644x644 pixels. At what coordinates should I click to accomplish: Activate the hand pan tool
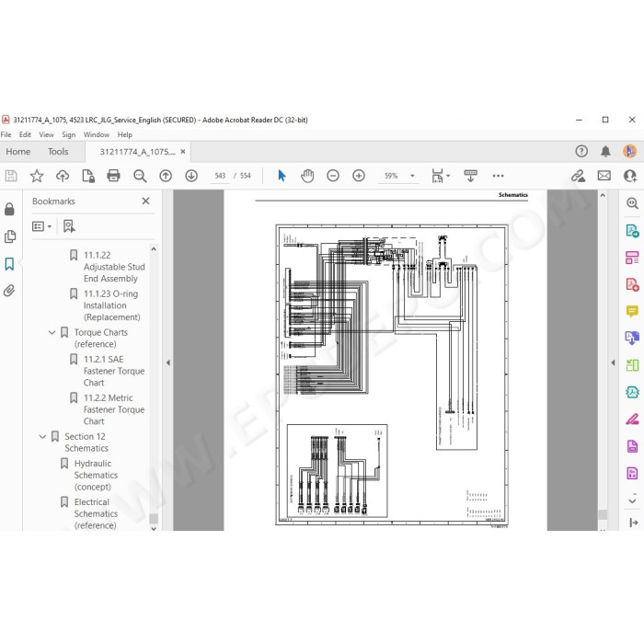click(307, 176)
